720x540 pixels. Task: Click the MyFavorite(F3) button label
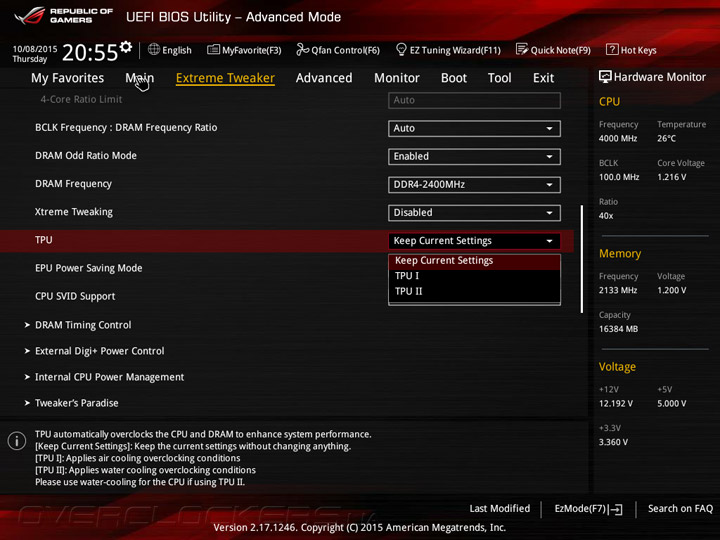(252, 51)
